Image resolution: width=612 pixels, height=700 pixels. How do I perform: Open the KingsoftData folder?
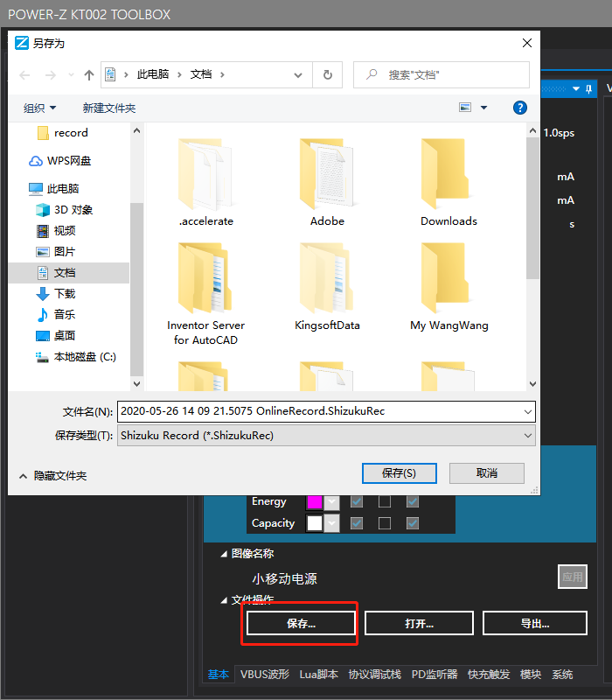pos(327,287)
